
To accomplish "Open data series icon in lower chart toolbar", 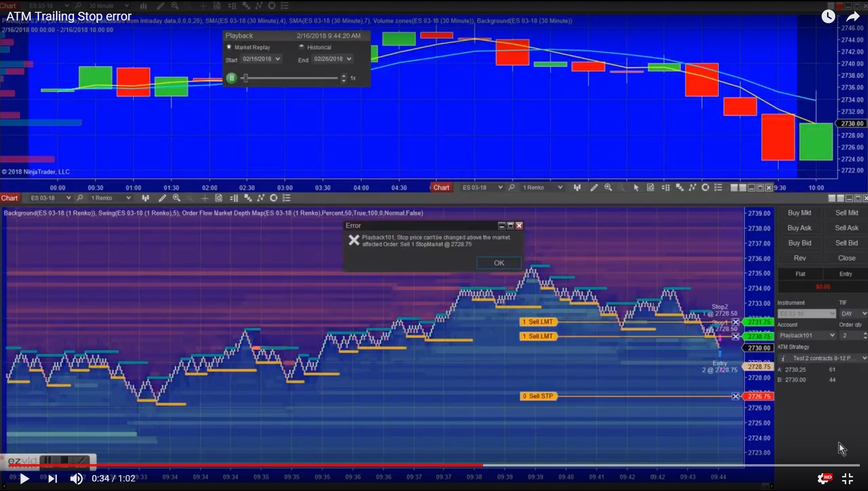I will (248, 198).
